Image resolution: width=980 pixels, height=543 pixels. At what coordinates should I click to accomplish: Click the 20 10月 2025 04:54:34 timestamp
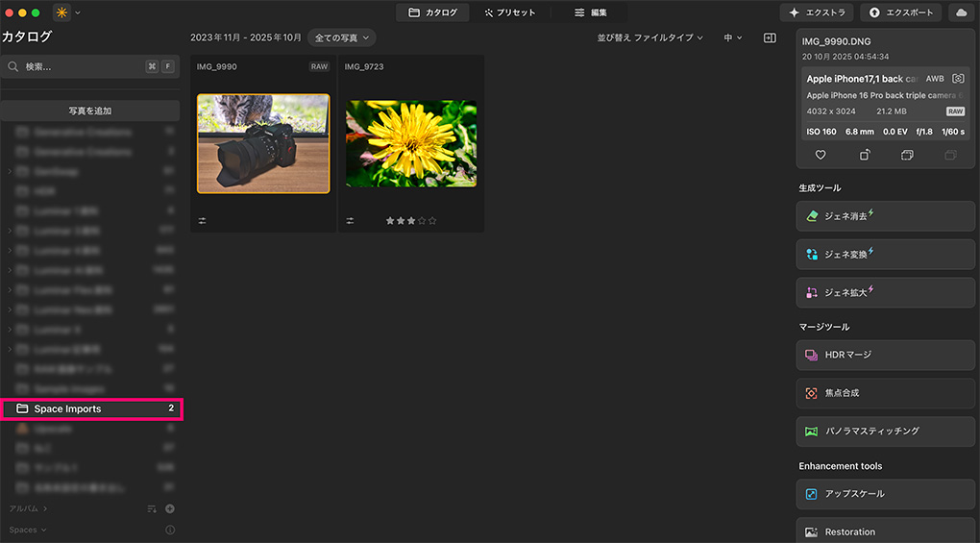(845, 57)
